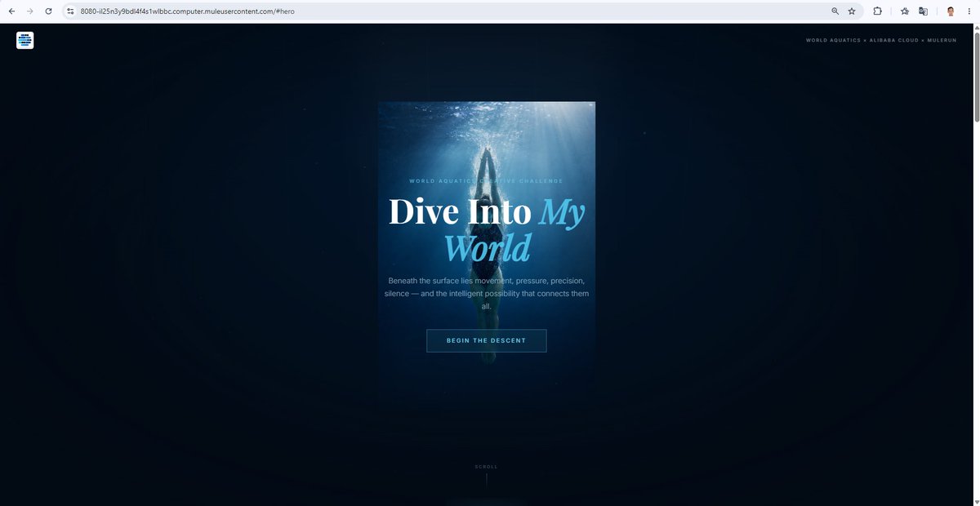Click the scrollbar up arrow
The height and width of the screenshot is (506, 980).
point(976,28)
